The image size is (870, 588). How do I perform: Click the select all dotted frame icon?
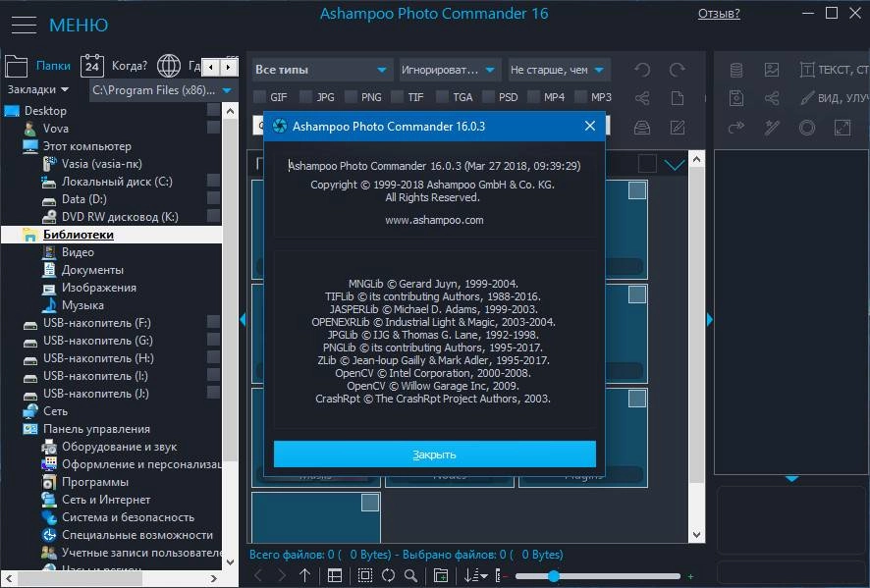point(364,576)
